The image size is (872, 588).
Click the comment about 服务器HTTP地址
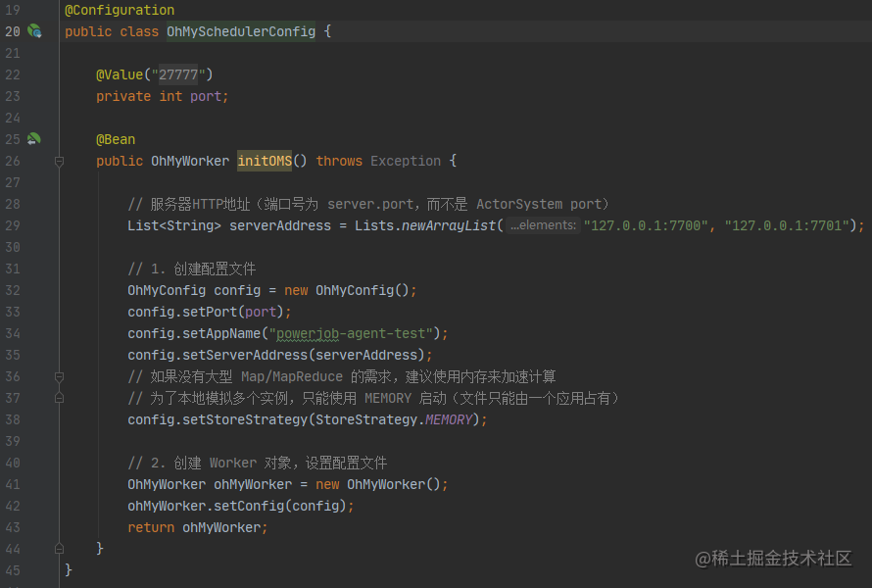click(368, 204)
